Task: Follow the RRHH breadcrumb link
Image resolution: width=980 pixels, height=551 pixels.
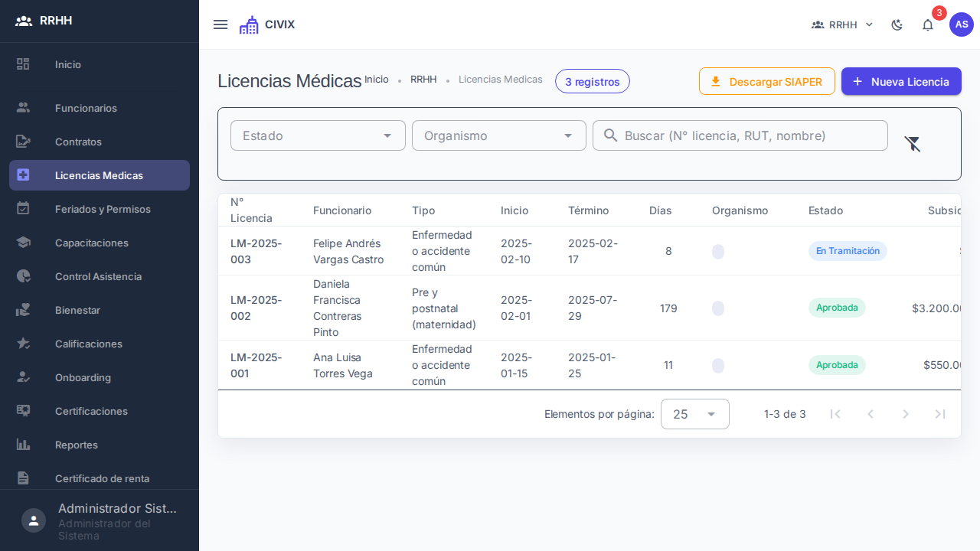Action: (423, 80)
